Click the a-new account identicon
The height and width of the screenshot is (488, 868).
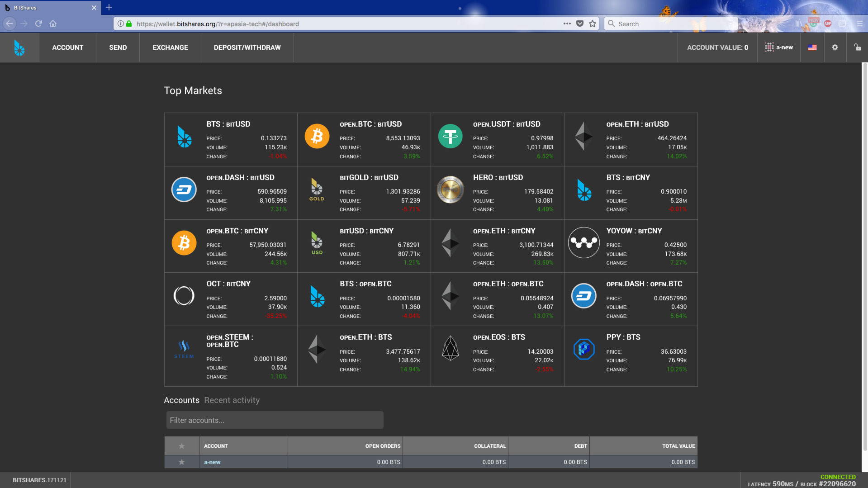pyautogui.click(x=769, y=47)
